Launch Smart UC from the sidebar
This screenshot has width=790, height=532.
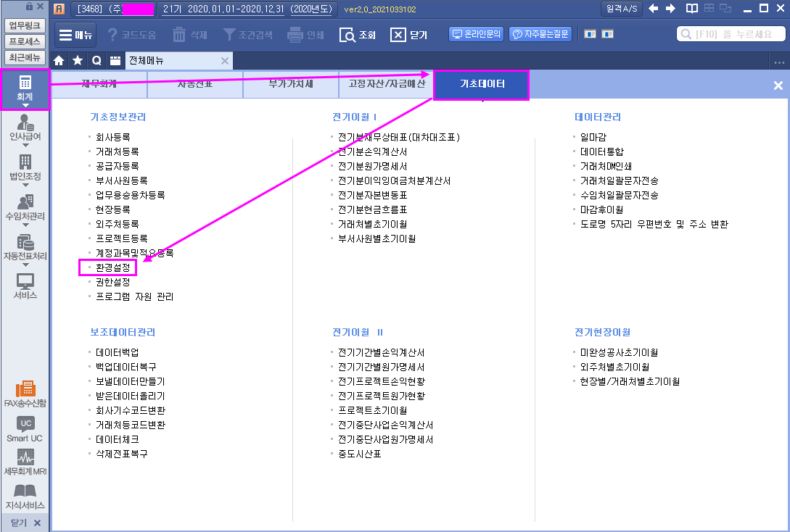tap(25, 429)
